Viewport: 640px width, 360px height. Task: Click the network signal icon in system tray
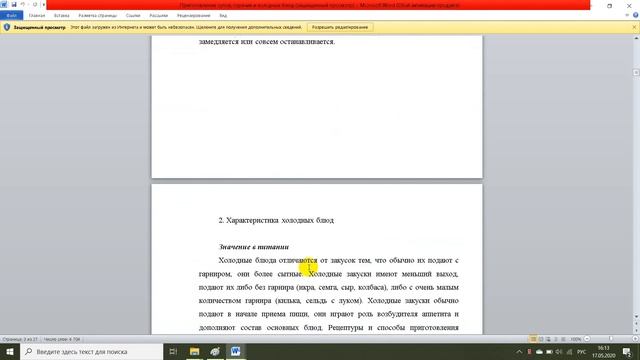click(x=569, y=351)
